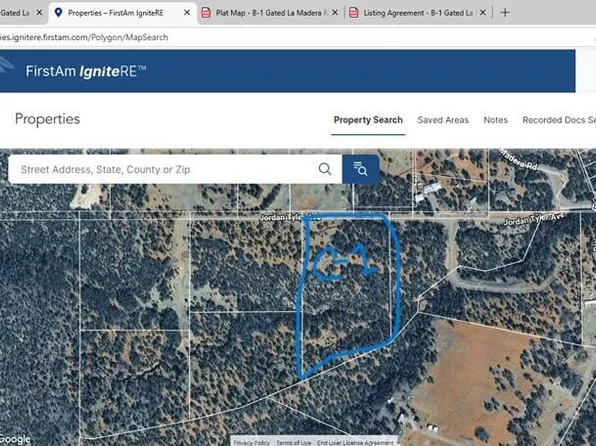
Task: Open the Property Search tab
Action: coord(368,120)
